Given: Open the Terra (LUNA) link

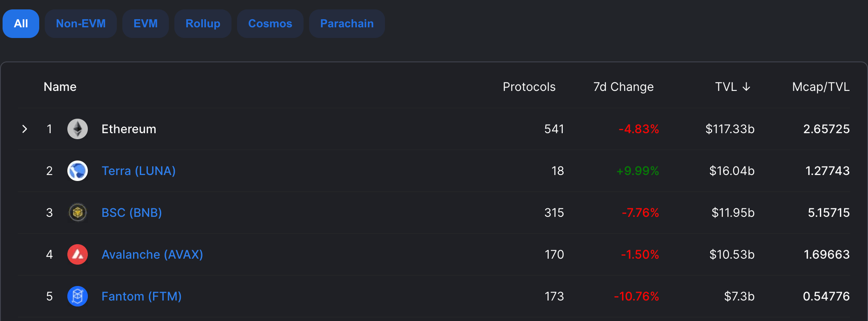Looking at the screenshot, I should [139, 171].
